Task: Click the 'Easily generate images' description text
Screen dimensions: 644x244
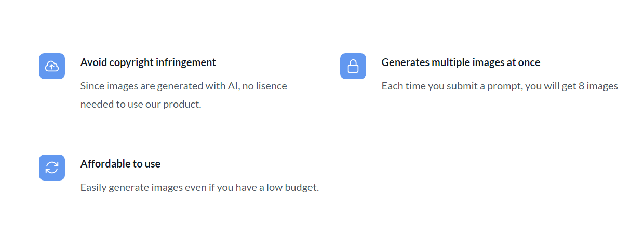Action: tap(199, 187)
